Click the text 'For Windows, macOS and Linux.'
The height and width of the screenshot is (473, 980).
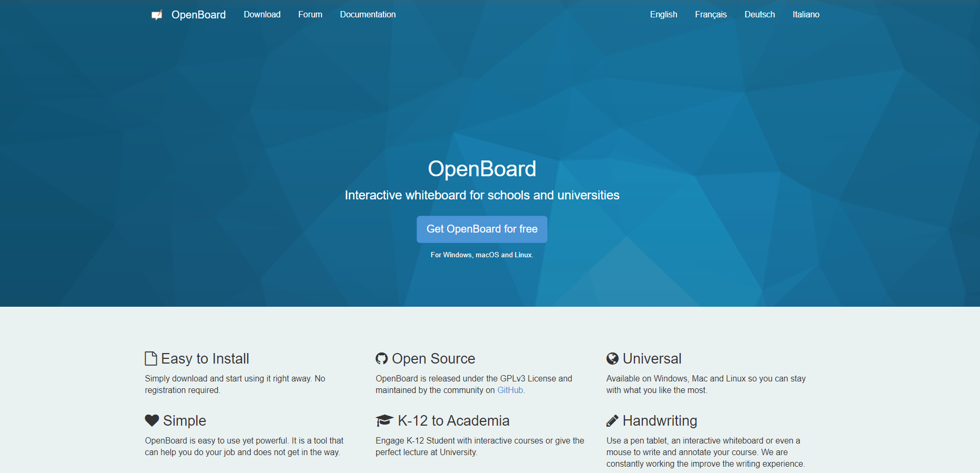click(x=482, y=255)
